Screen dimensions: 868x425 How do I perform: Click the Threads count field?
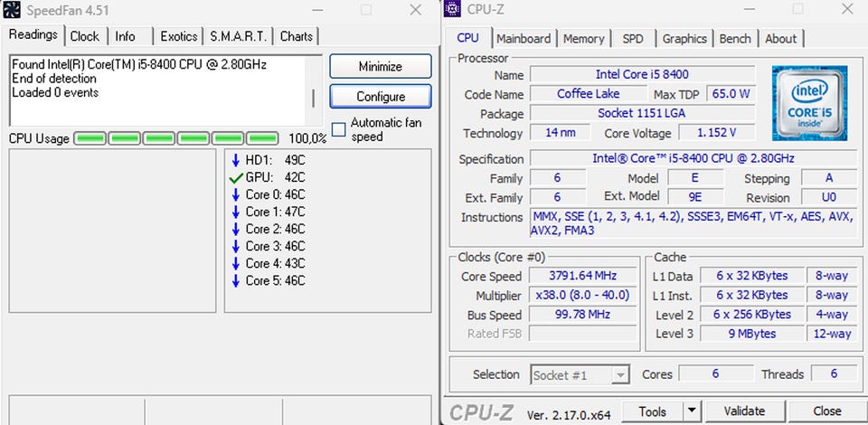834,374
